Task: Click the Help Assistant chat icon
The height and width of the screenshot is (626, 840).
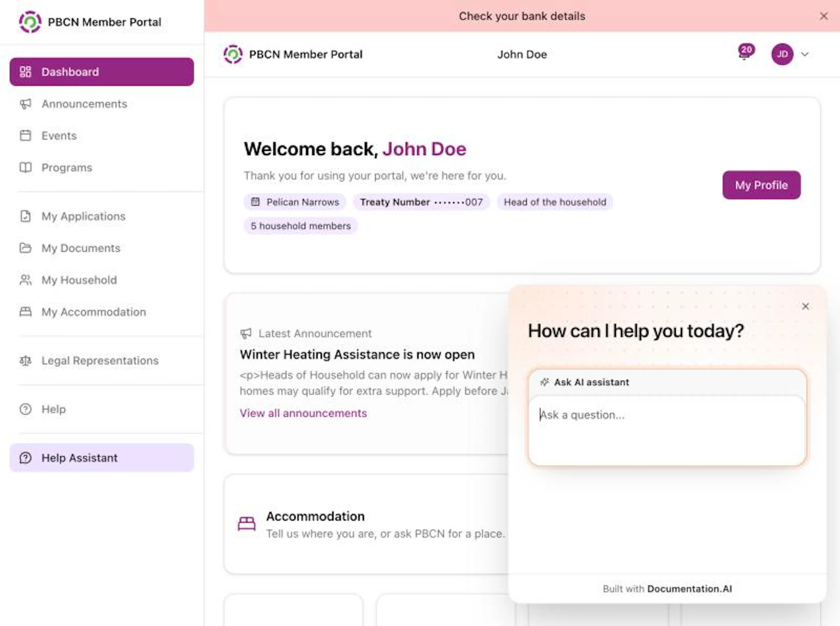Action: coord(25,458)
